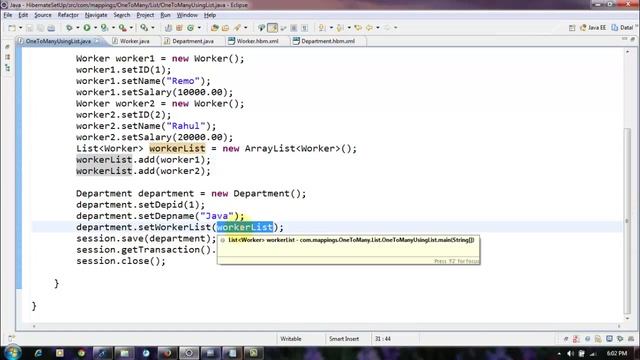Viewport: 640px width, 360px height.
Task: Click the 6:02 PM taskbar clock
Action: click(617, 353)
